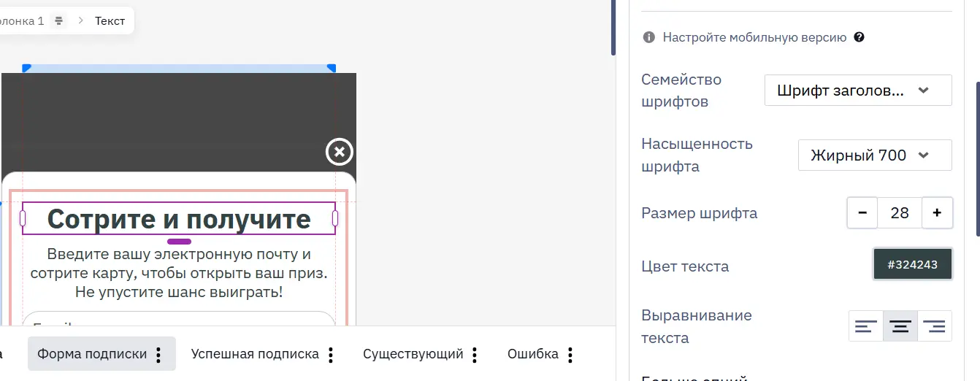Align text to the right
This screenshot has height=381, width=980.
935,326
